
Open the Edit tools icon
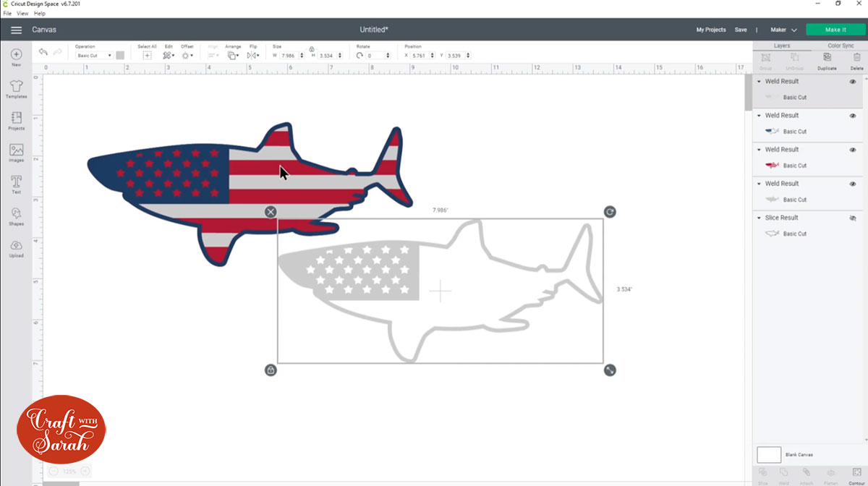click(168, 55)
